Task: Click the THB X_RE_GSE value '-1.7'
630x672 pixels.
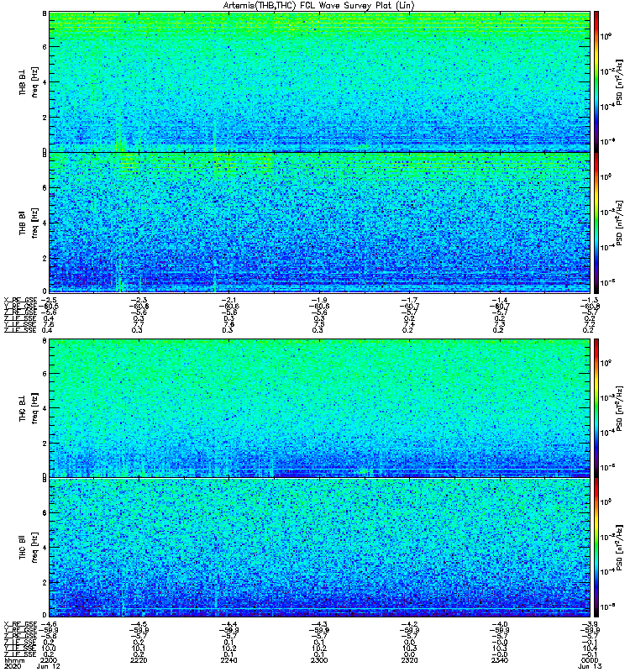Action: [x=410, y=300]
